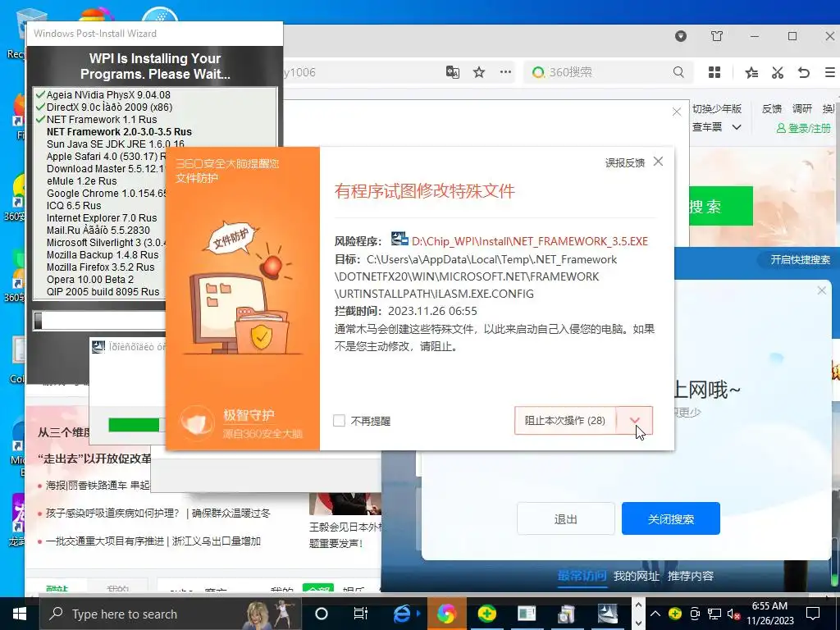This screenshot has width=840, height=630.
Task: Click the magnifier search icon in browser toolbar
Action: click(678, 72)
